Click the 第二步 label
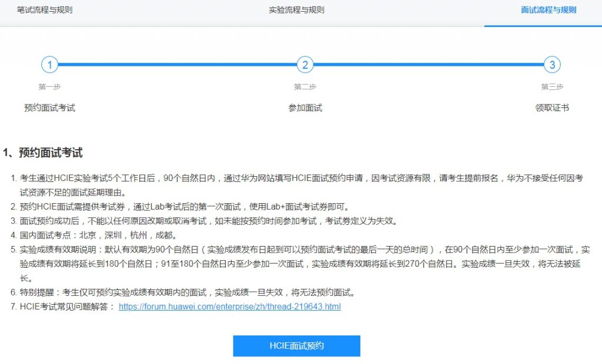This screenshot has height=364, width=602. tap(305, 87)
